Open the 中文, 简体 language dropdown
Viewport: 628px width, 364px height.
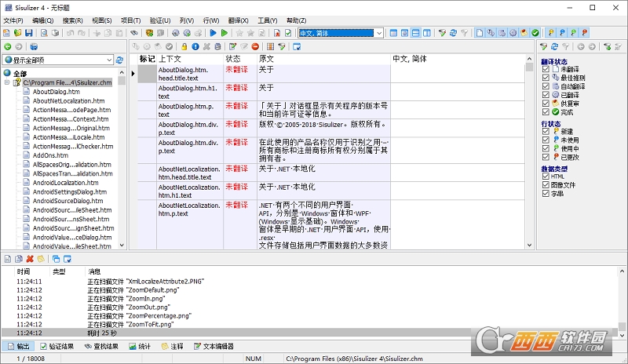379,33
